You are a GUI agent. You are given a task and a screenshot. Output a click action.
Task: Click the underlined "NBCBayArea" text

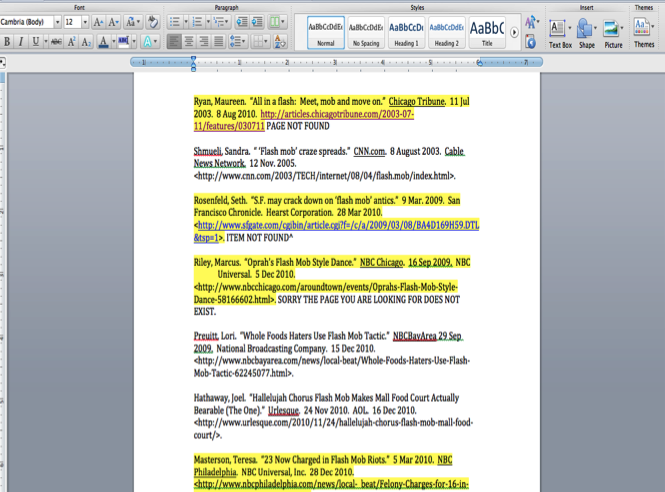pyautogui.click(x=414, y=336)
